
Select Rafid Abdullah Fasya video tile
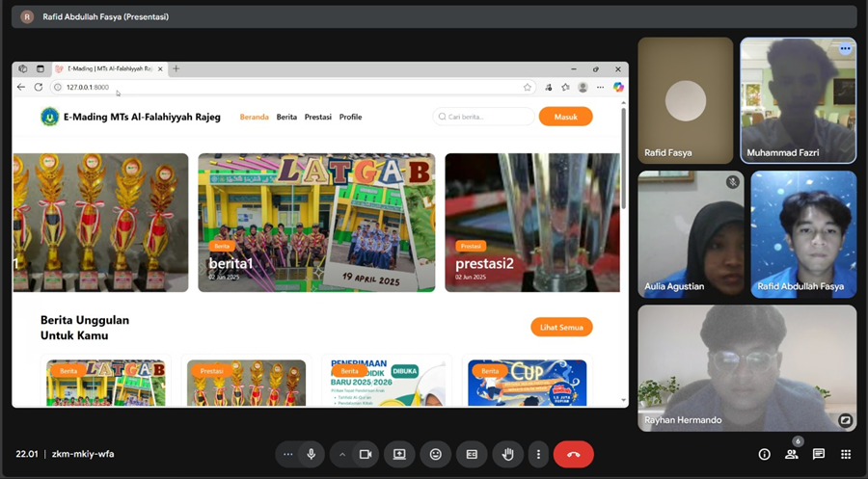803,234
